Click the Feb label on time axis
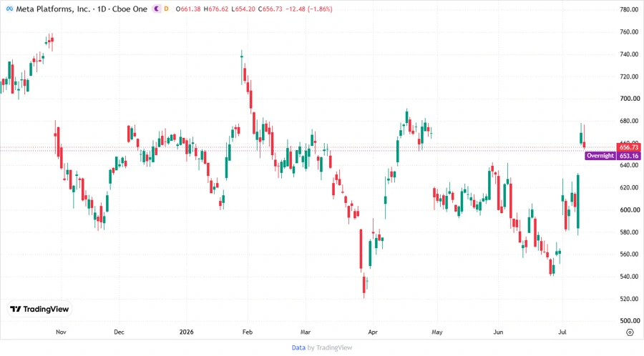Screen dimensions: 644x356 pyautogui.click(x=248, y=332)
